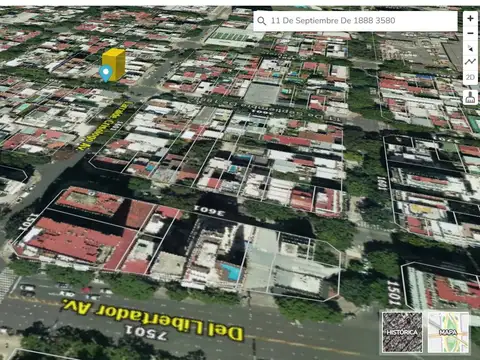Zoom out with the minus button

coord(470,33)
